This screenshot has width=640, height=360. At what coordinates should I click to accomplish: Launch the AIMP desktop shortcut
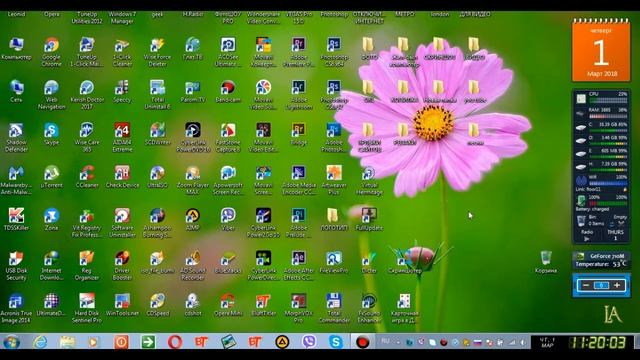click(x=193, y=219)
